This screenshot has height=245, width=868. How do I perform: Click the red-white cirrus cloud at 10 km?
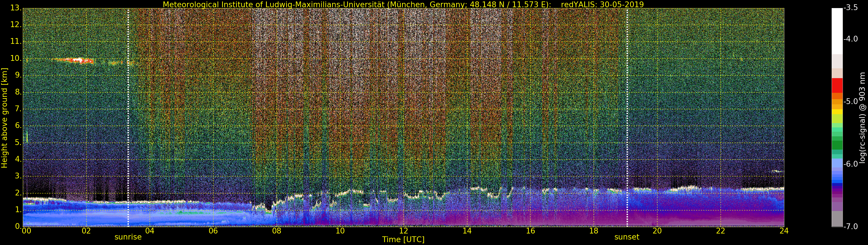pos(75,61)
